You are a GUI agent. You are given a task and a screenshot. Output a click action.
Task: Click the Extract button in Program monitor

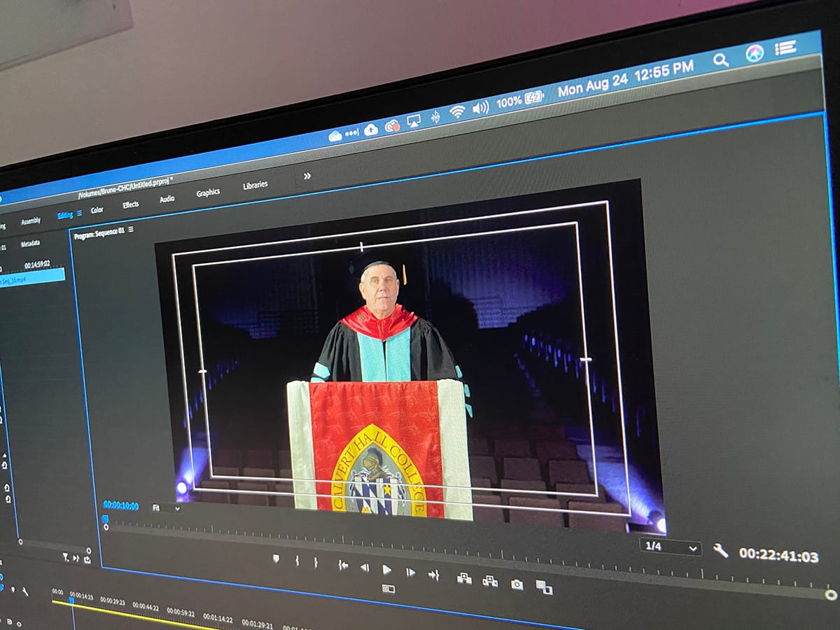(490, 581)
